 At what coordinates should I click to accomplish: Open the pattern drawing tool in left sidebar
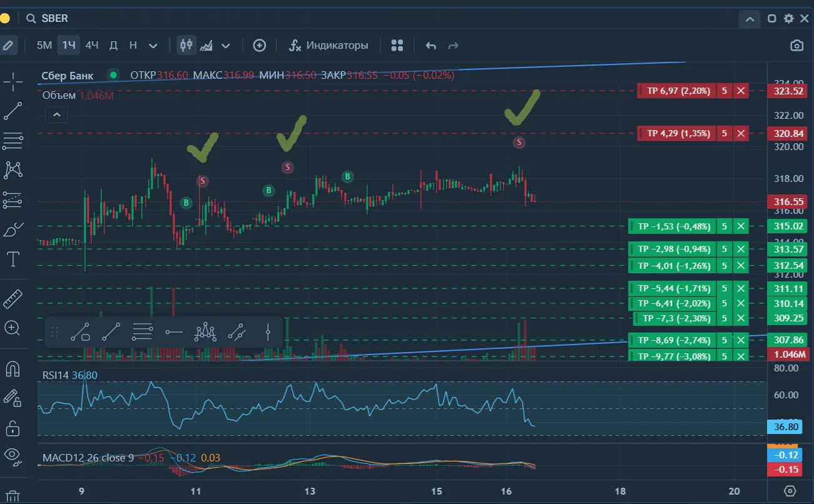tap(13, 169)
